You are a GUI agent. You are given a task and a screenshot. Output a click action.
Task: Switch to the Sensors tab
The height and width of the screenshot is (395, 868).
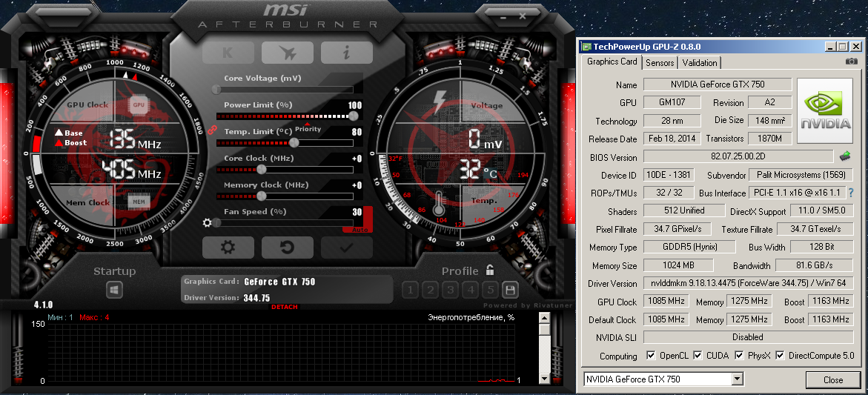(x=660, y=62)
